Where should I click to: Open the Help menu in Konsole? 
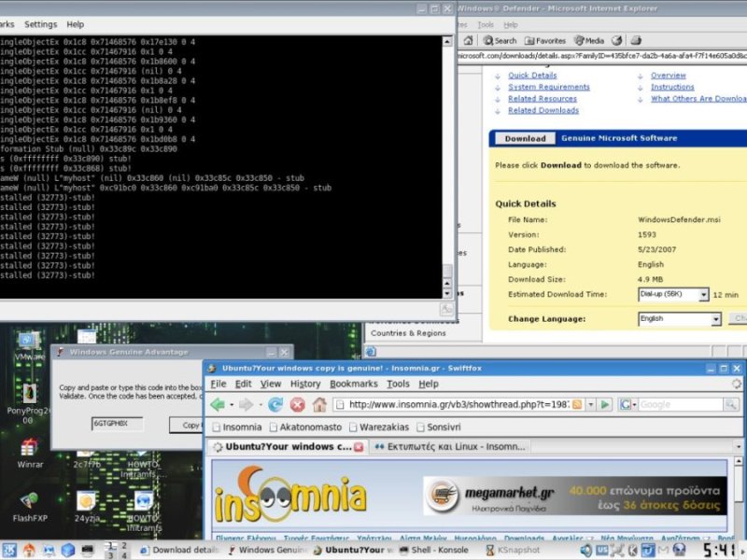(76, 24)
